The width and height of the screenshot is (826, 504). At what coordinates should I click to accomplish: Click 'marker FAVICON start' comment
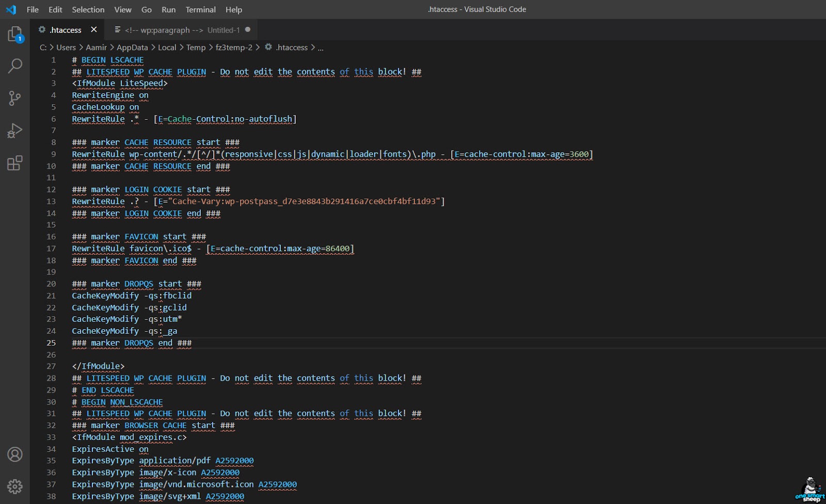click(x=139, y=237)
